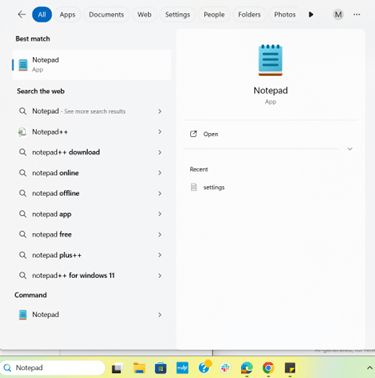This screenshot has height=378, width=375.
Task: Click the taskbar search box containing Notepad
Action: click(53, 368)
